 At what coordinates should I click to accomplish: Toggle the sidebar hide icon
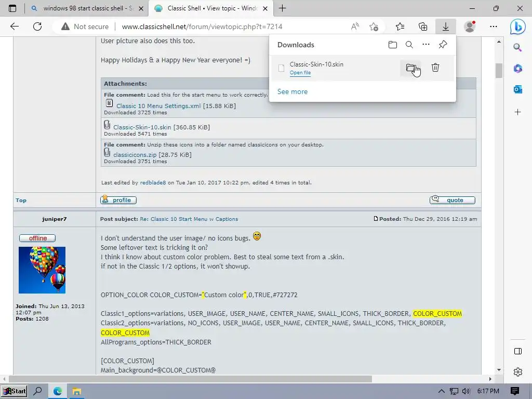click(518, 351)
